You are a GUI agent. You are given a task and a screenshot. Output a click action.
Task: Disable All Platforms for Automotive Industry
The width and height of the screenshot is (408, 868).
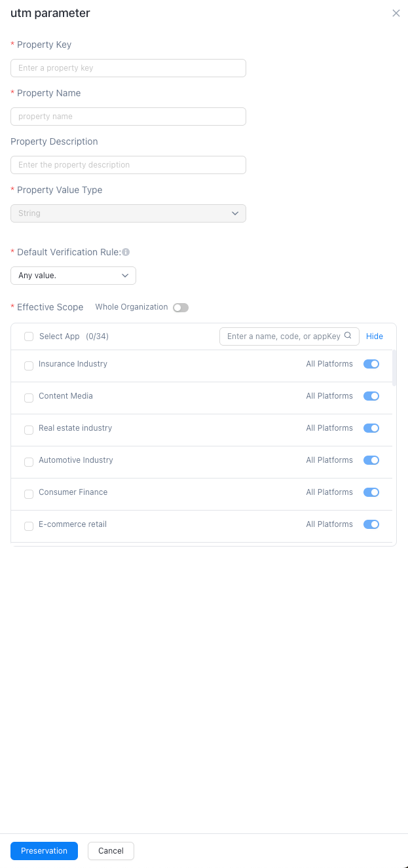pyautogui.click(x=371, y=460)
